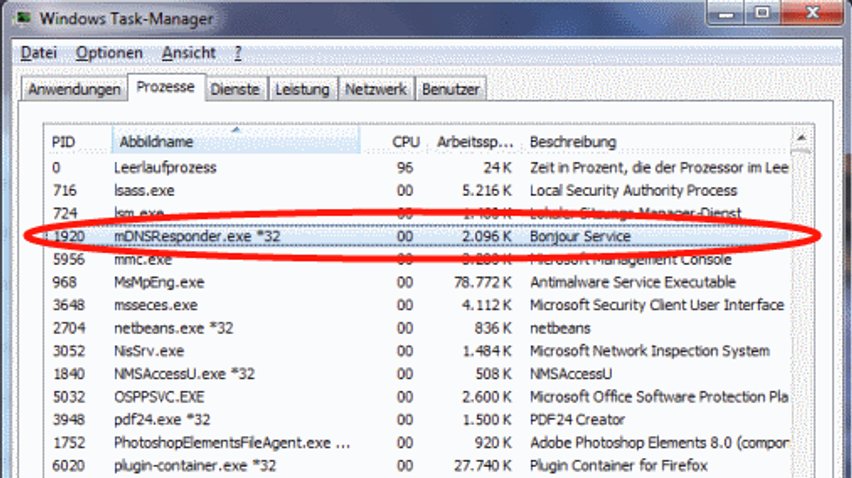Maximize the Task-Manager window
The height and width of the screenshot is (478, 852).
[762, 13]
